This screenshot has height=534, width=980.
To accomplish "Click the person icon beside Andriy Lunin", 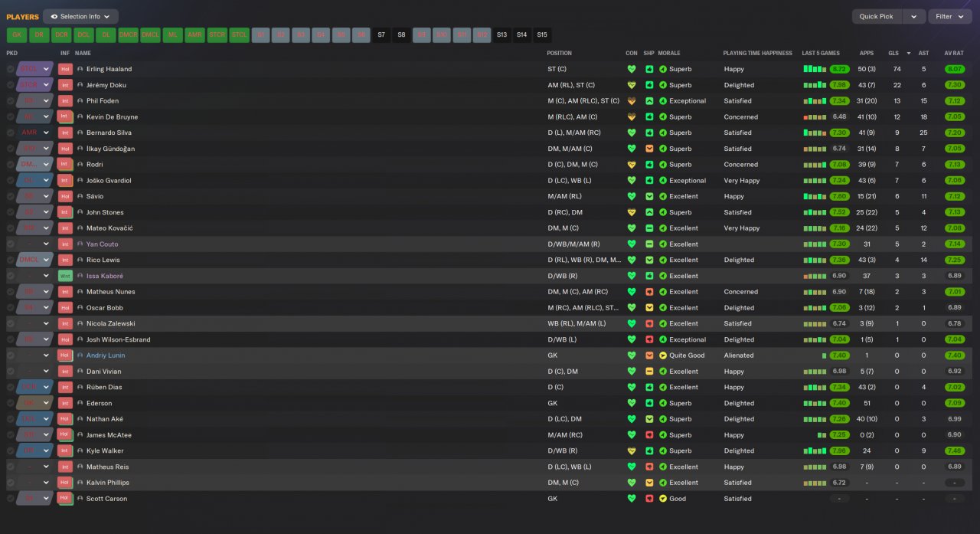I will [80, 355].
